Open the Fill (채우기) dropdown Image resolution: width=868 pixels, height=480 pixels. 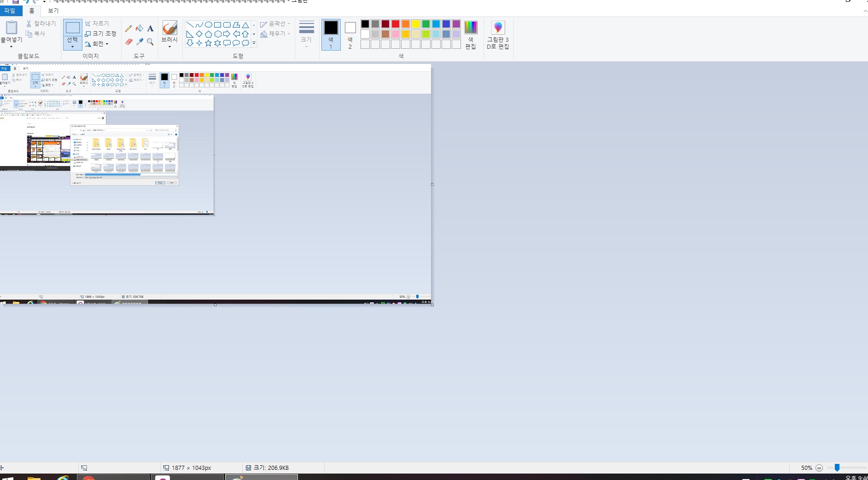pos(275,34)
